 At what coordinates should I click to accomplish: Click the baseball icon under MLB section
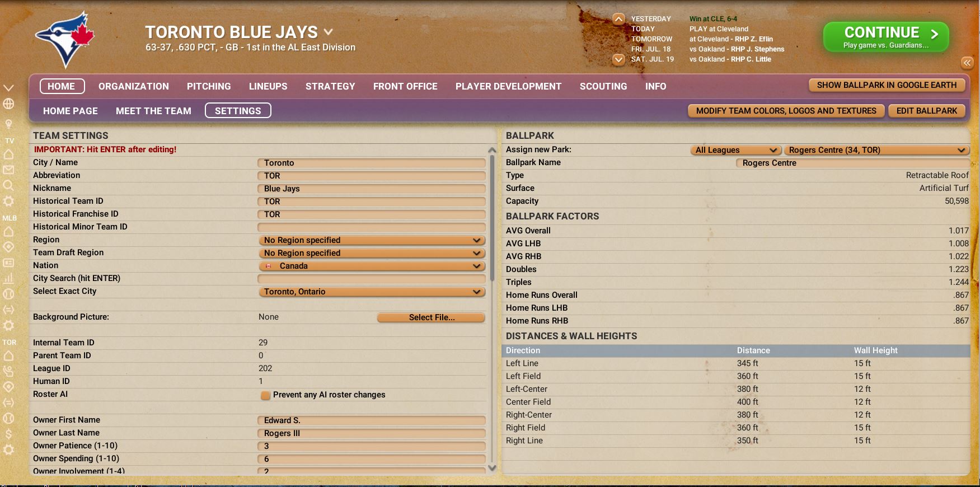coord(8,294)
